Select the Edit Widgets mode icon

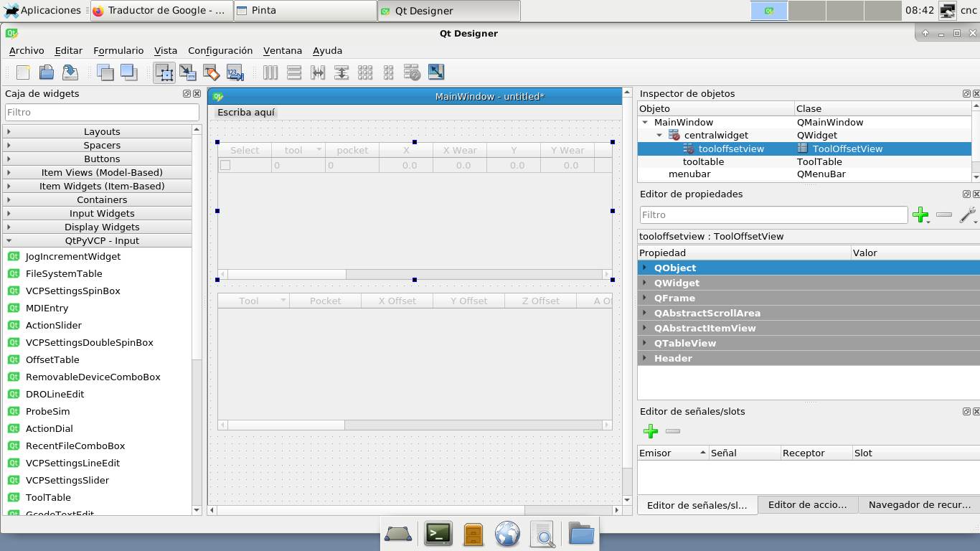pyautogui.click(x=164, y=72)
